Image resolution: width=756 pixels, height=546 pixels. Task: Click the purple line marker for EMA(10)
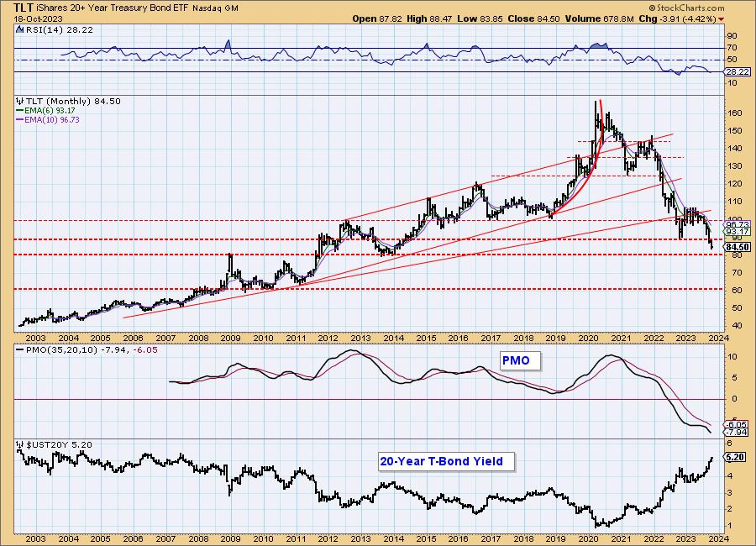tap(20, 119)
